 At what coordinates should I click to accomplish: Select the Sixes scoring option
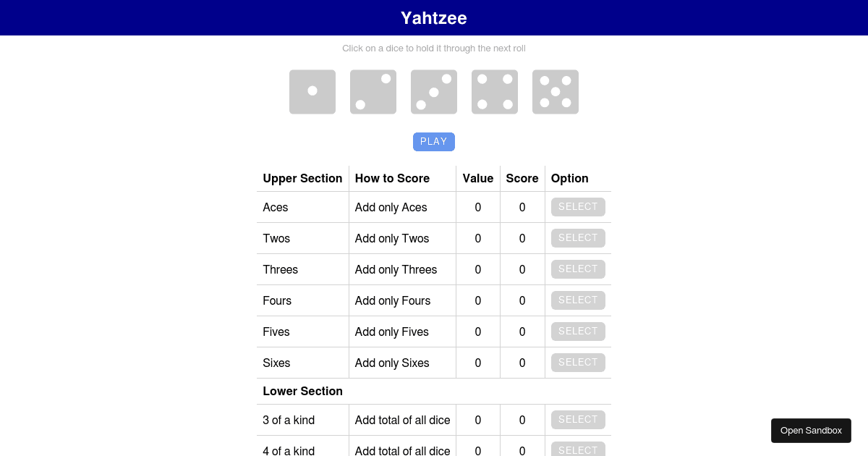pos(578,362)
